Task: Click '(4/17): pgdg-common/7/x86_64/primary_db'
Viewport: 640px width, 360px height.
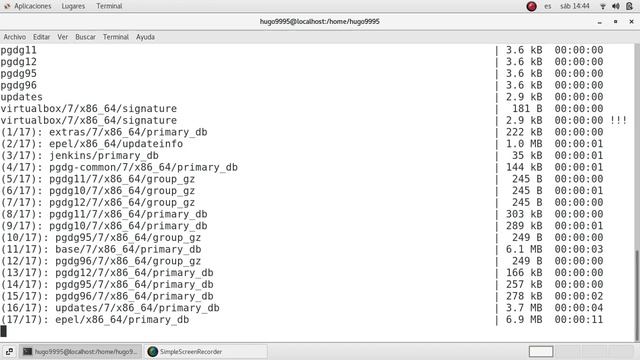Action: coord(119,167)
